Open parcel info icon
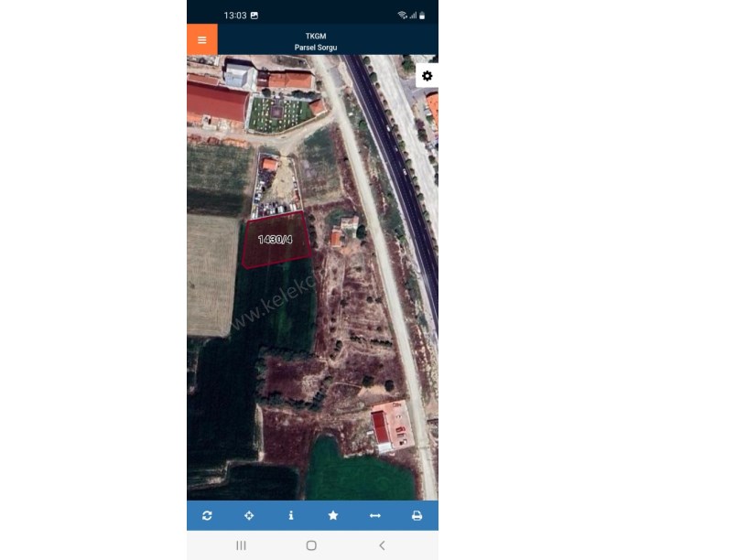The height and width of the screenshot is (560, 747). coord(291,515)
